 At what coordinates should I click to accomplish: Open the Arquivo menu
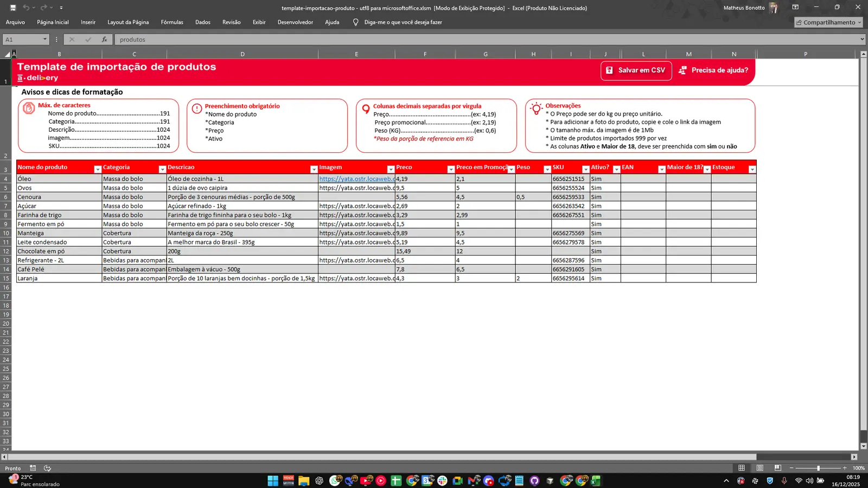15,22
